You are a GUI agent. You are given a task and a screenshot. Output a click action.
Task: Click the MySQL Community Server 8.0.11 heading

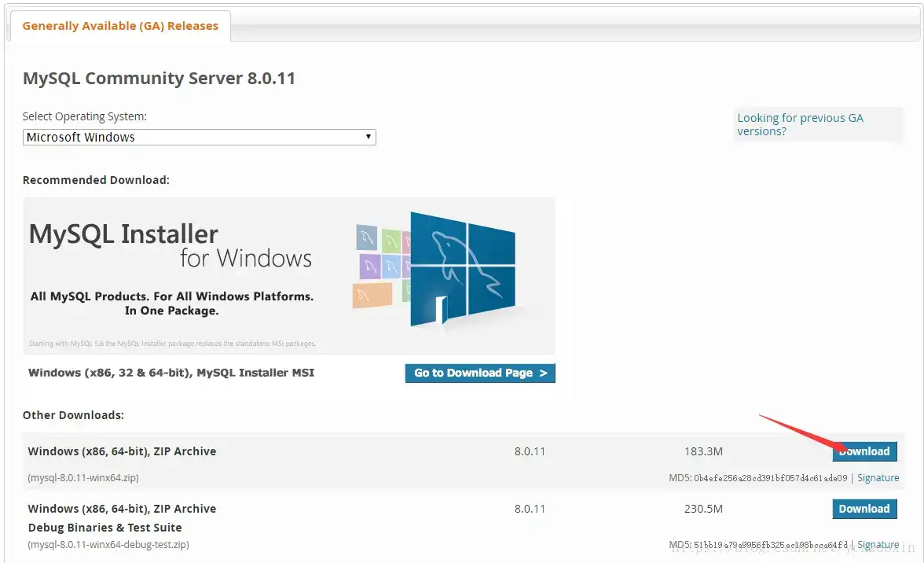tap(159, 79)
